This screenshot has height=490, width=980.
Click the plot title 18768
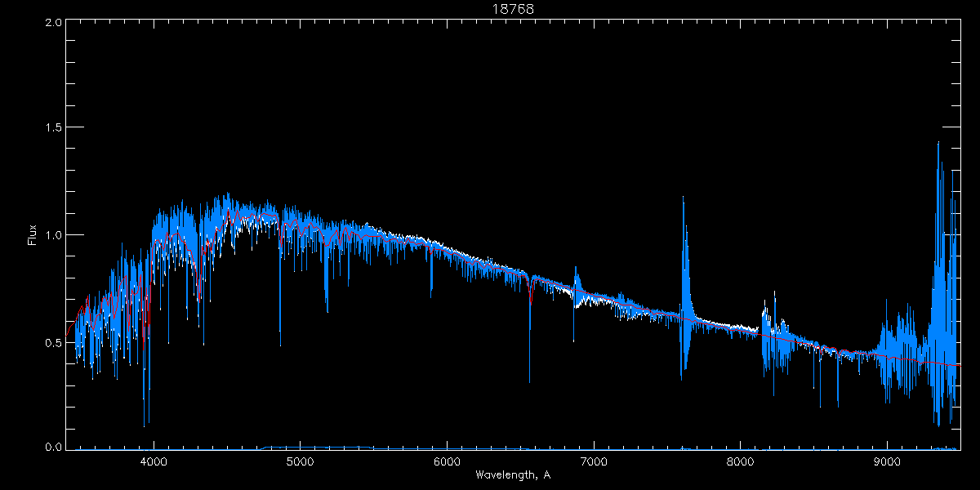pyautogui.click(x=512, y=9)
